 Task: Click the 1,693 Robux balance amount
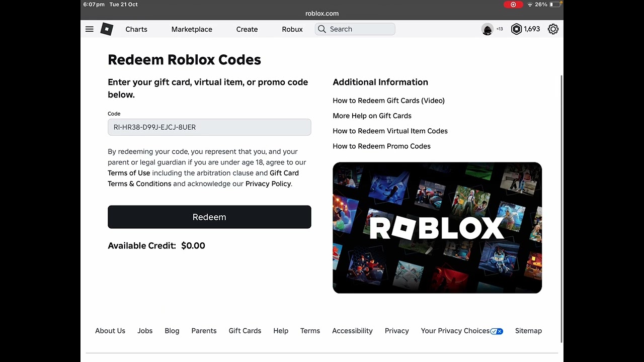tap(532, 29)
